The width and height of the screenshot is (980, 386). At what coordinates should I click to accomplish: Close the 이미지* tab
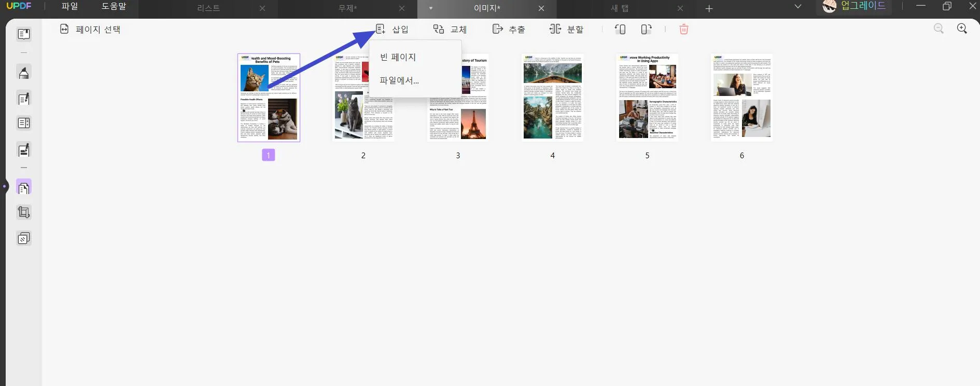(x=541, y=8)
